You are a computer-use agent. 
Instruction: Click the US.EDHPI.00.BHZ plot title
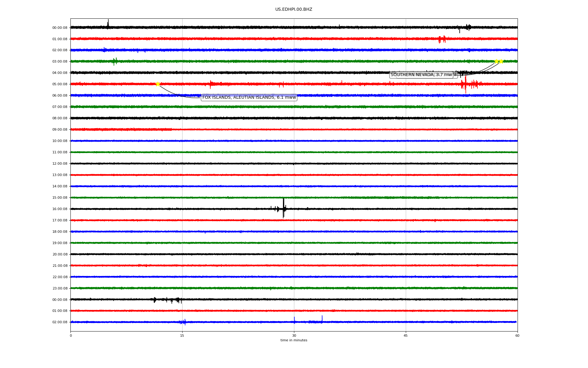[x=293, y=10]
